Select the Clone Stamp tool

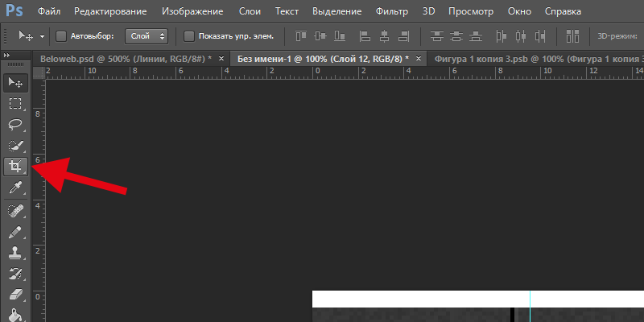coord(14,253)
